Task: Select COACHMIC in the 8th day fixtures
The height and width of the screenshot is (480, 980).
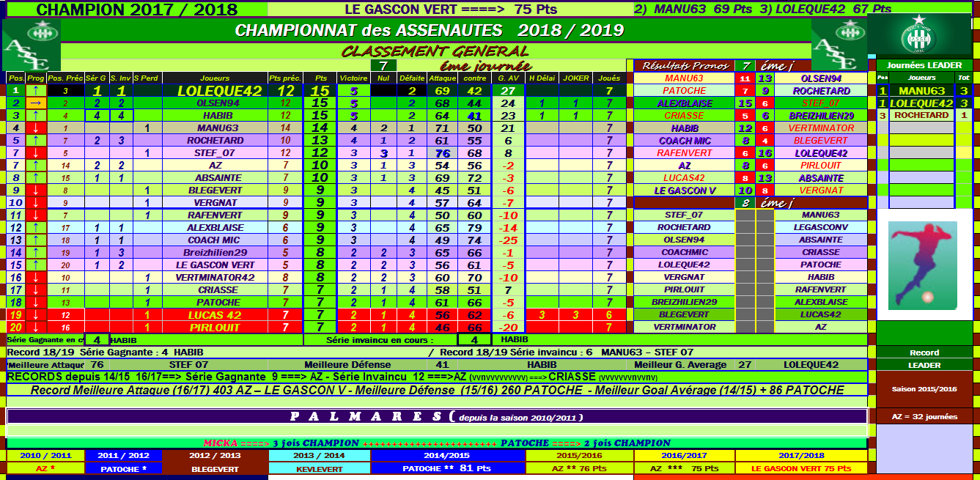Action: click(684, 253)
